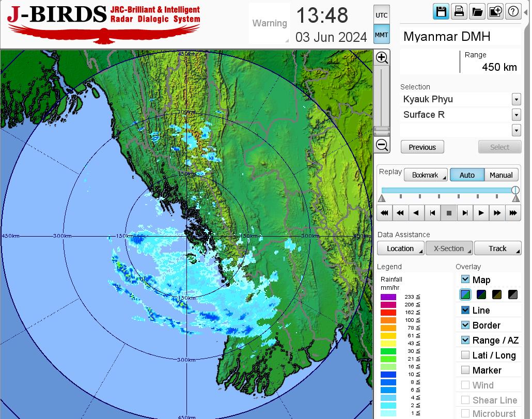Open the Bookmark dropdown button
Screen dimensions: 532x419
[426, 175]
